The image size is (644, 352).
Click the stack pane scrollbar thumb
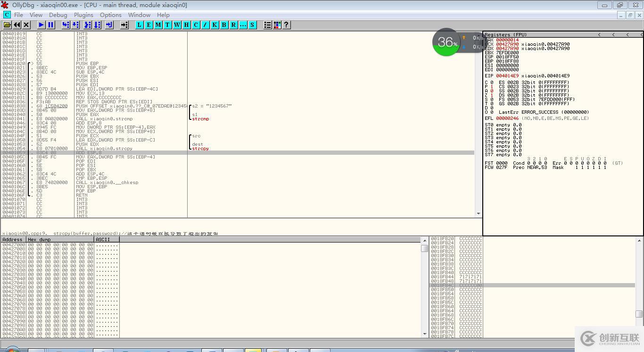click(x=639, y=314)
